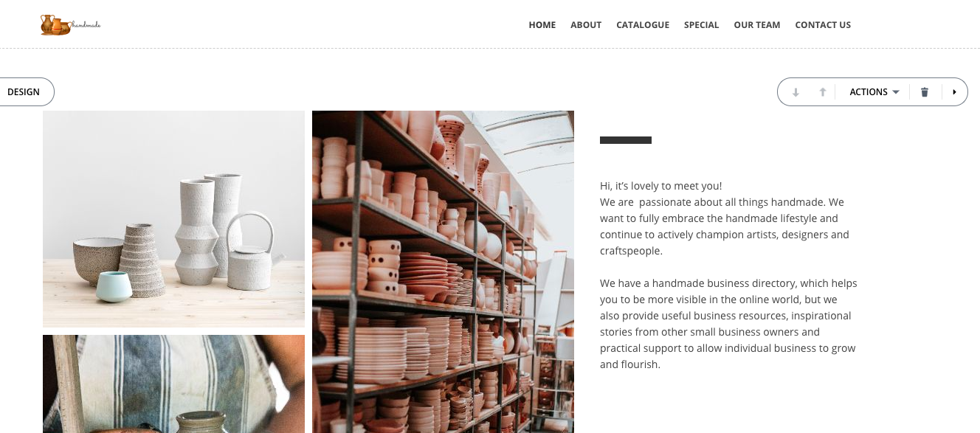980x433 pixels.
Task: Move the section down with the down arrow
Action: pos(796,92)
